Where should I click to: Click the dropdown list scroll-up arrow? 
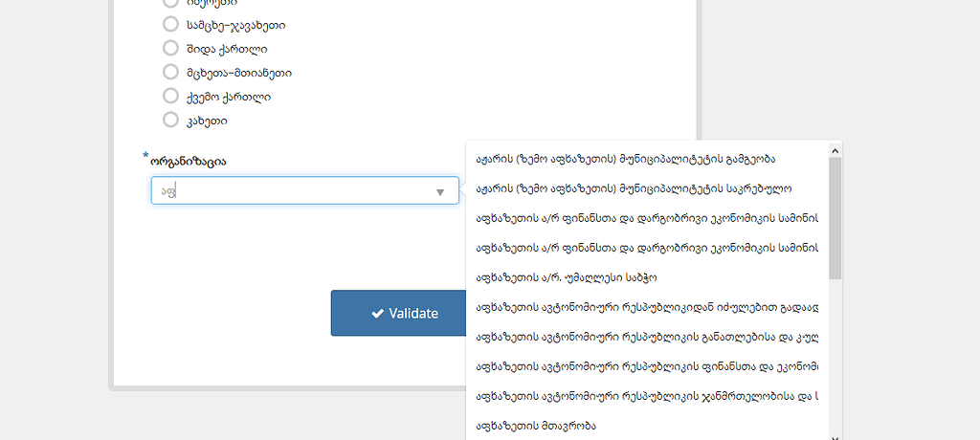tap(835, 149)
